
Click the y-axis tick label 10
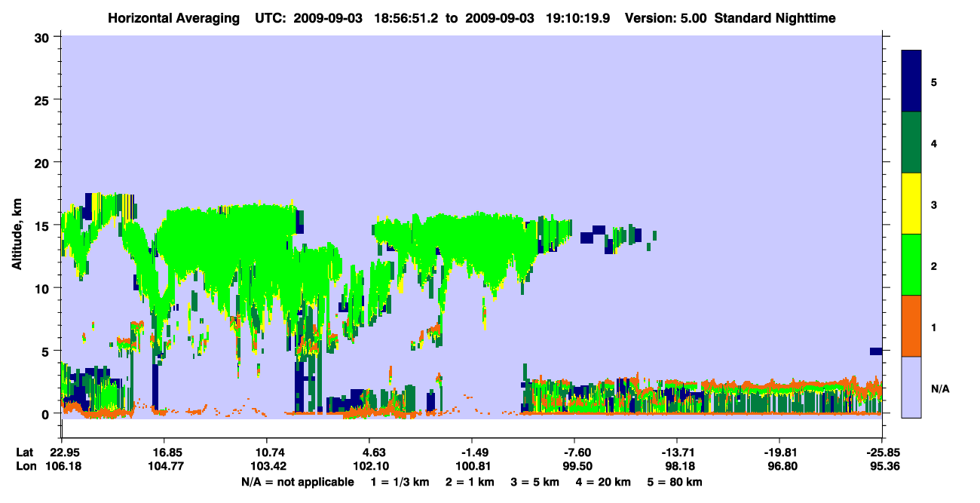tap(42, 288)
